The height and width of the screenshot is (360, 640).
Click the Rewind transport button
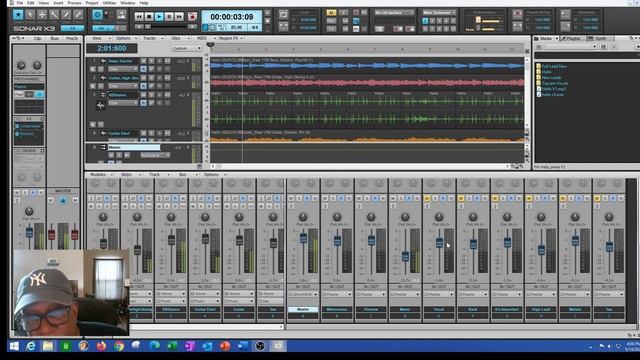[x=139, y=17]
